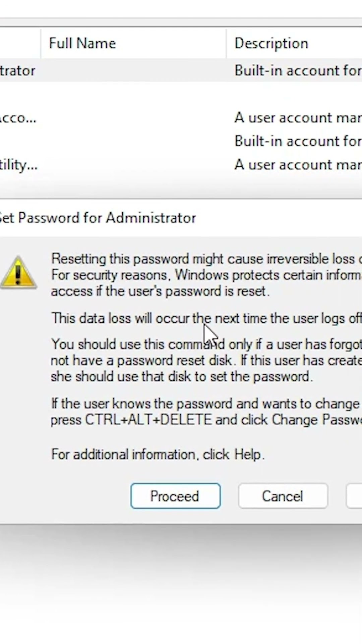Select the Administrator row ending in 'trator'
This screenshot has width=362, height=644.
(x=17, y=70)
